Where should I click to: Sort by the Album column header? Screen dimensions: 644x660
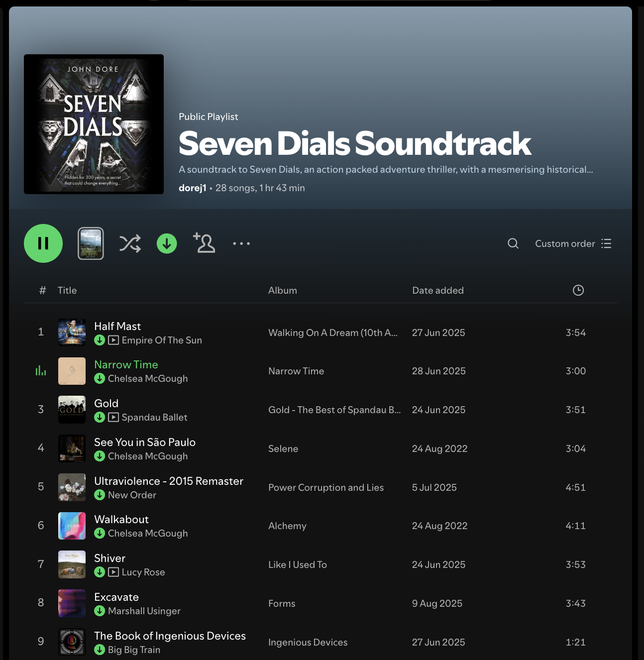coord(283,290)
